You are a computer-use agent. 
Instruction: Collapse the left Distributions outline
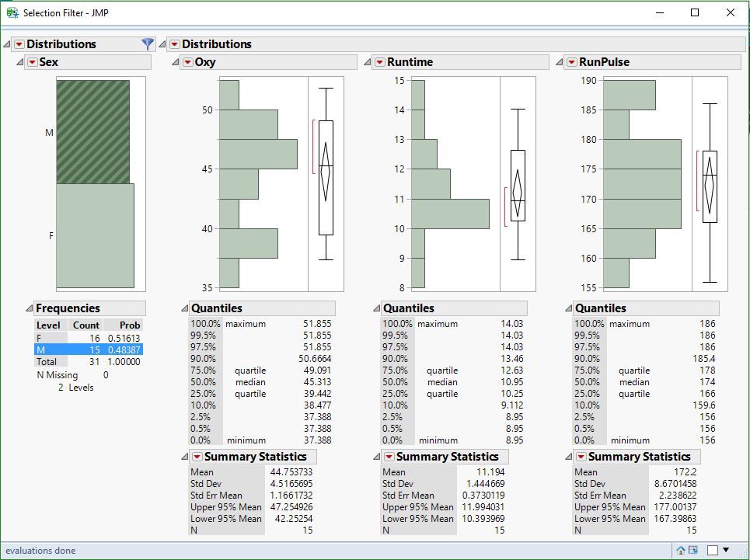click(x=7, y=44)
